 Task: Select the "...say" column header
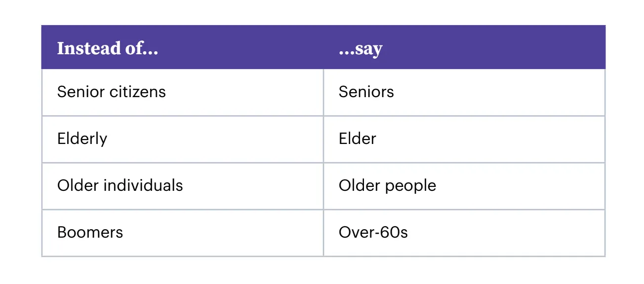[361, 48]
